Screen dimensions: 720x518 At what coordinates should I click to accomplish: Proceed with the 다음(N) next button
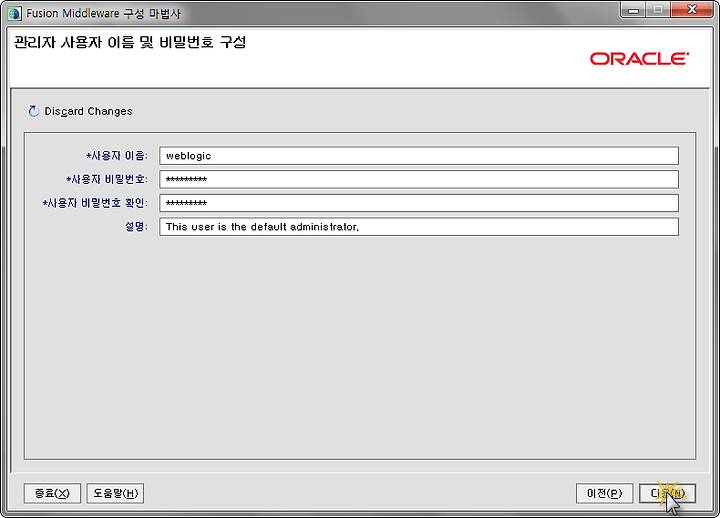pyautogui.click(x=667, y=493)
